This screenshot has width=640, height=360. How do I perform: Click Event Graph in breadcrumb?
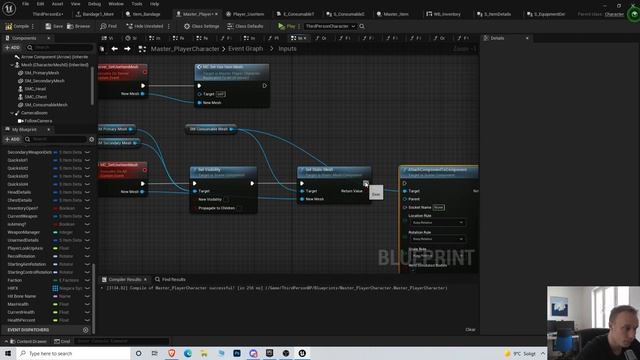click(x=245, y=49)
